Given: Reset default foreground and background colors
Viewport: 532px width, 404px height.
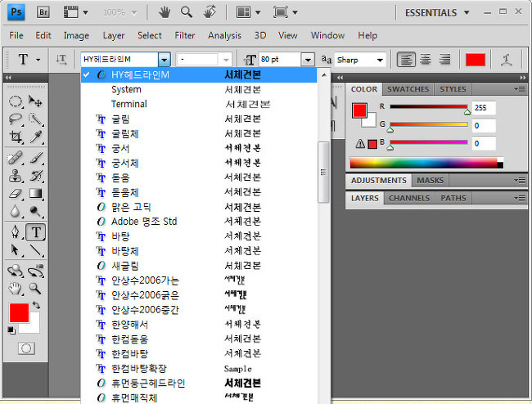Looking at the screenshot, I should [x=11, y=330].
